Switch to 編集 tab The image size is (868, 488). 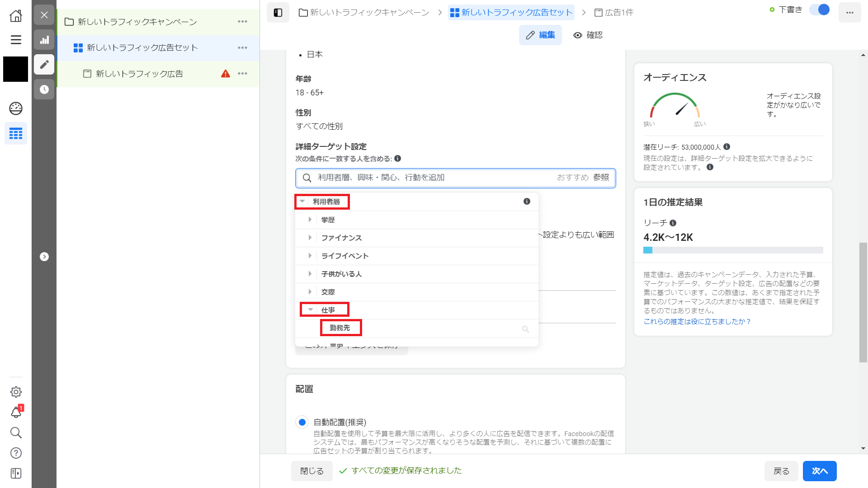[x=540, y=35]
